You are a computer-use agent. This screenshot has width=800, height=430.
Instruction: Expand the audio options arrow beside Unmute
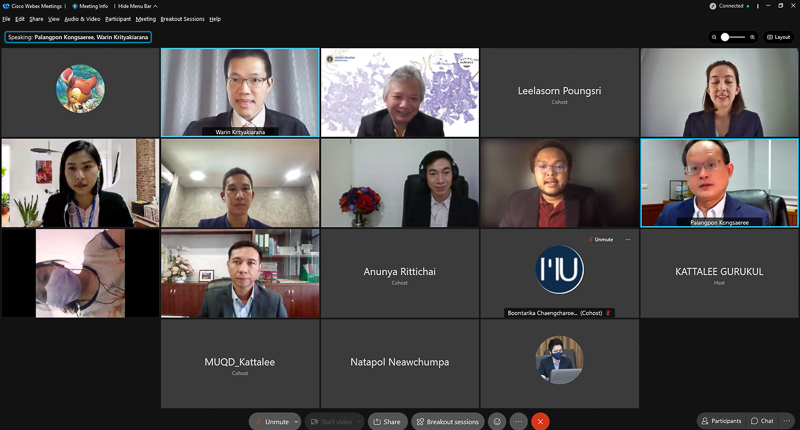click(x=296, y=422)
